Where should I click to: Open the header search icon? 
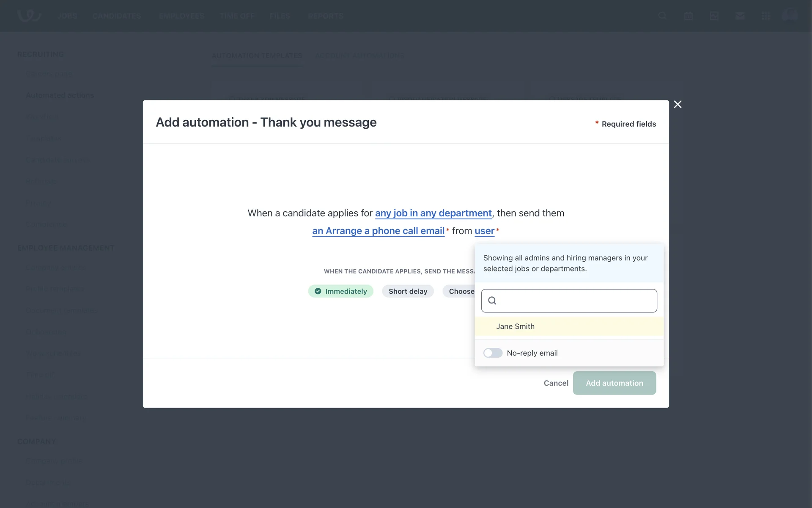coord(662,16)
